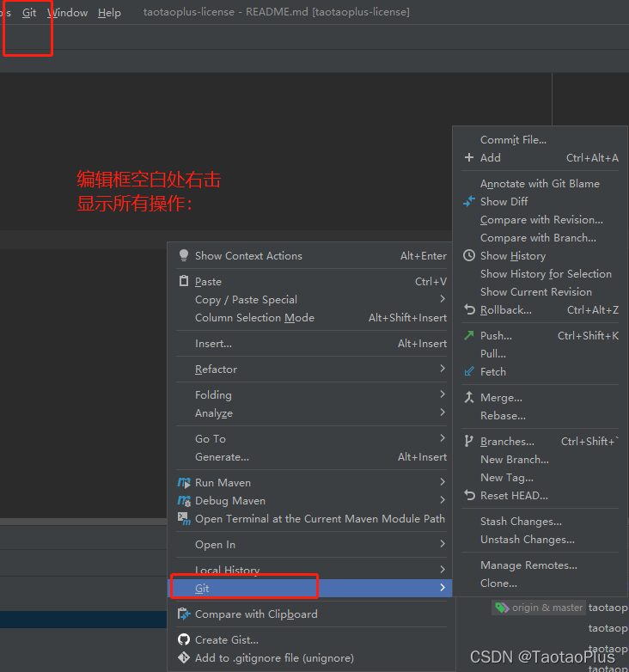Viewport: 629px width, 672px height.
Task: Click the Branches fork icon
Action: [x=469, y=441]
